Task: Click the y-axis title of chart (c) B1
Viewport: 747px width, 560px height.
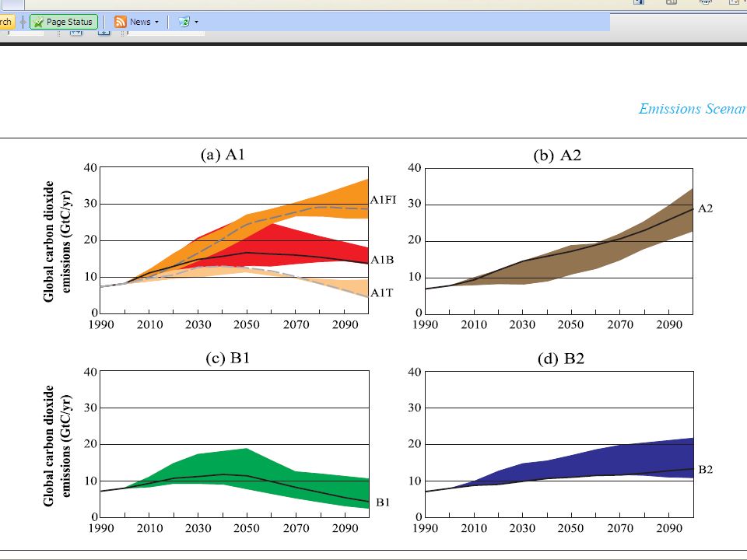Action: pos(57,446)
